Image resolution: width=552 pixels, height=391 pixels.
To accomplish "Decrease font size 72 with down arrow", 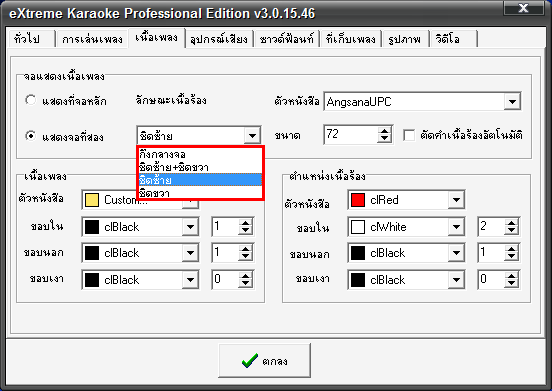I will coord(384,139).
